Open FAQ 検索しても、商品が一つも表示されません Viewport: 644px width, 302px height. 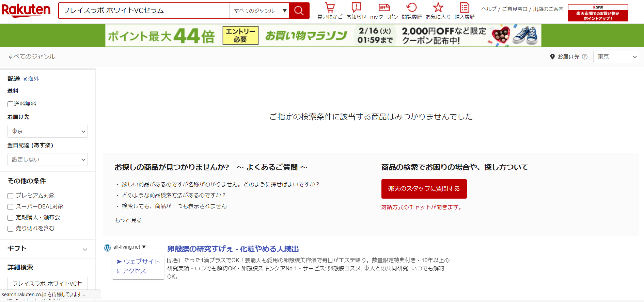(x=174, y=206)
